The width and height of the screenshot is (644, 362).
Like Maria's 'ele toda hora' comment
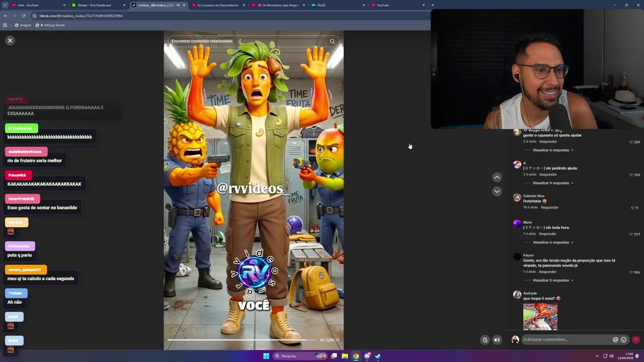631,234
